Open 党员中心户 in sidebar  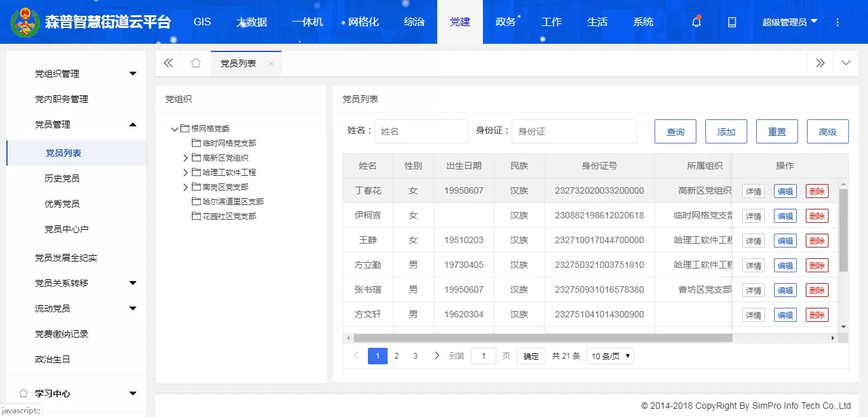(67, 229)
